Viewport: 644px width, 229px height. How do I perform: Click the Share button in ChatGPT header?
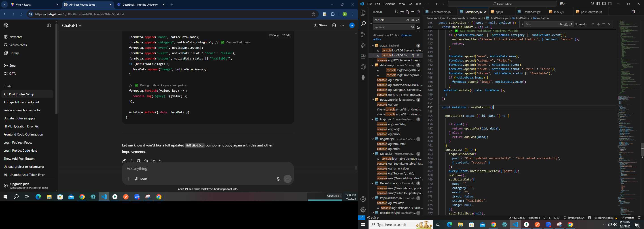320,25
